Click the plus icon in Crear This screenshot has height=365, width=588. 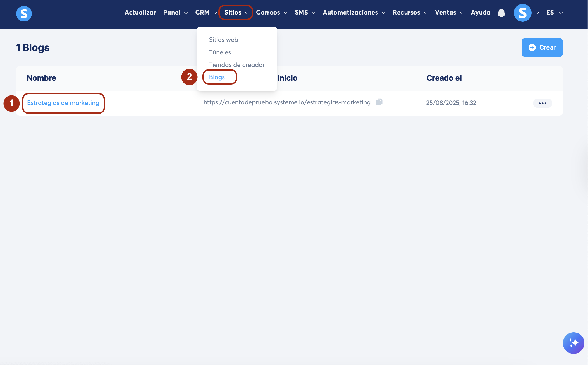coord(532,47)
